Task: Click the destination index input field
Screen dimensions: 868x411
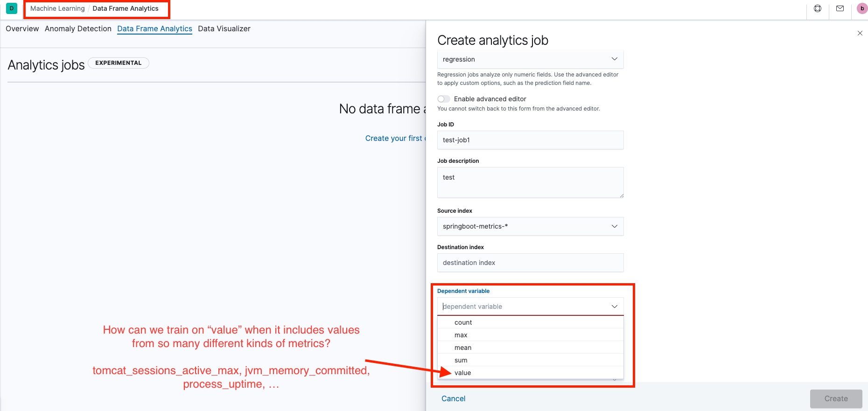Action: point(530,263)
